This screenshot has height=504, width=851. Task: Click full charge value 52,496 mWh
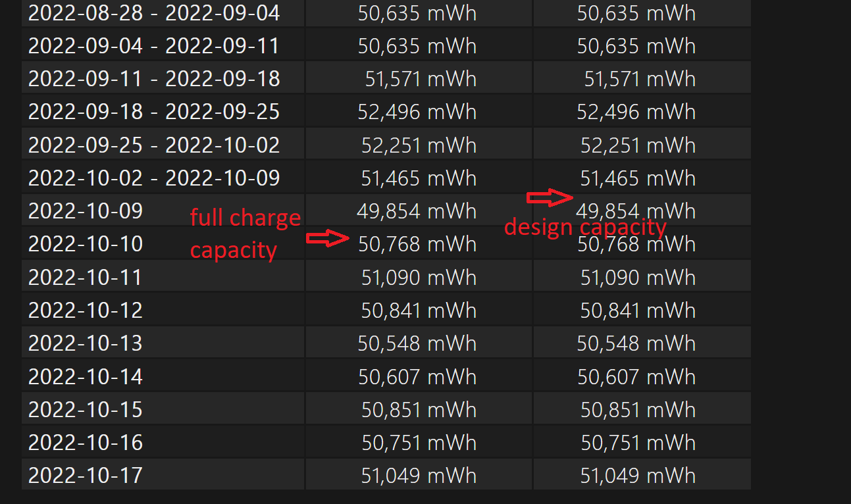pos(417,111)
